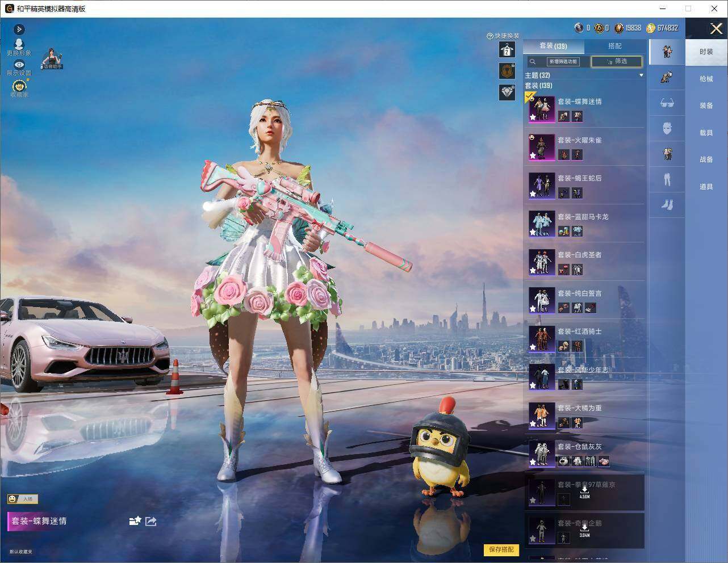
Task: Select the tops clothing category icon
Action: click(x=667, y=154)
